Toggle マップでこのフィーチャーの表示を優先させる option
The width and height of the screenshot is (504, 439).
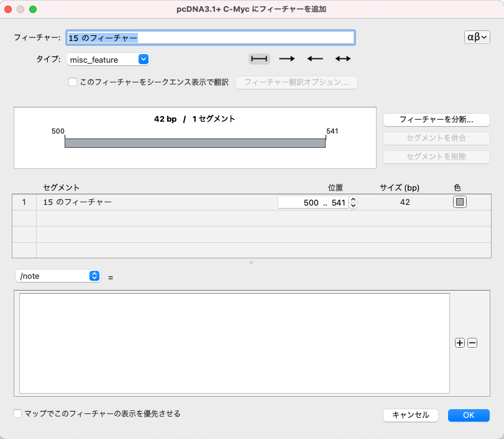(17, 413)
